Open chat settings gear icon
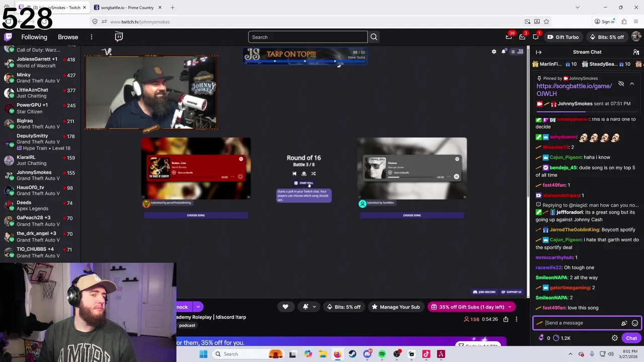Image resolution: width=644 pixels, height=362 pixels. coord(615,338)
